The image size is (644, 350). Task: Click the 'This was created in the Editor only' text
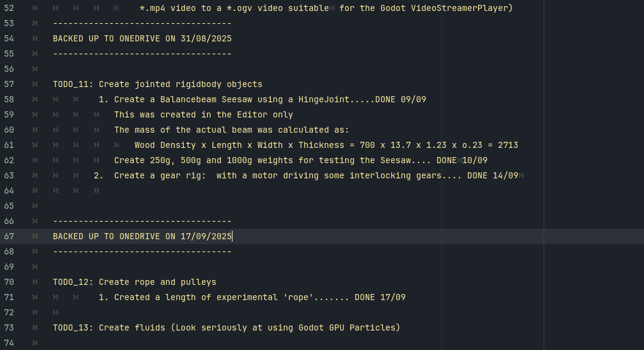click(203, 114)
